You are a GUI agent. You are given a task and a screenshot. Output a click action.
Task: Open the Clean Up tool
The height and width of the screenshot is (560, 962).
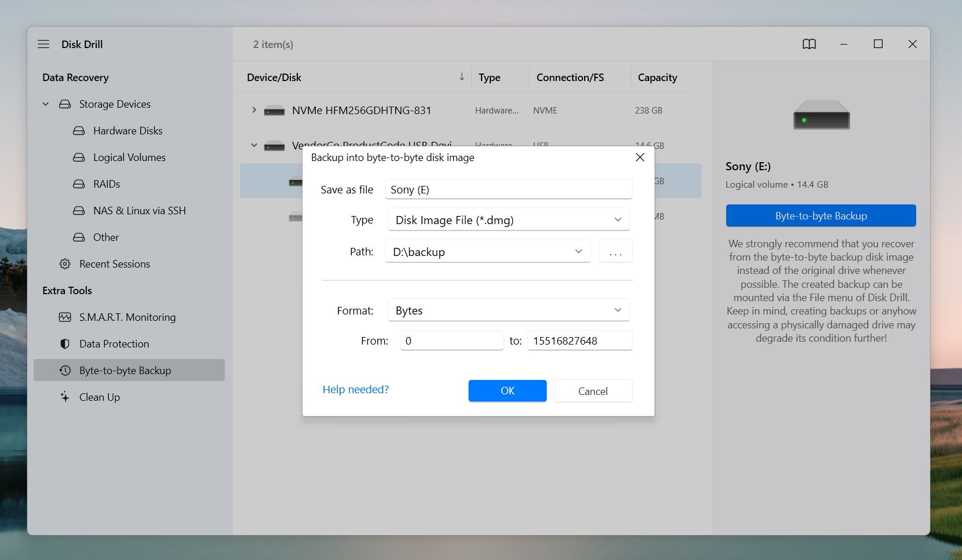point(100,397)
